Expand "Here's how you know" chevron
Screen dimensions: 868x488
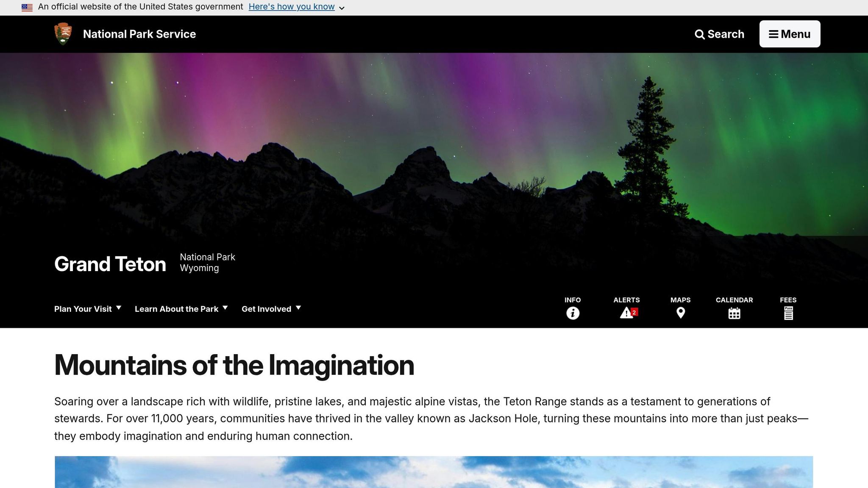(342, 8)
